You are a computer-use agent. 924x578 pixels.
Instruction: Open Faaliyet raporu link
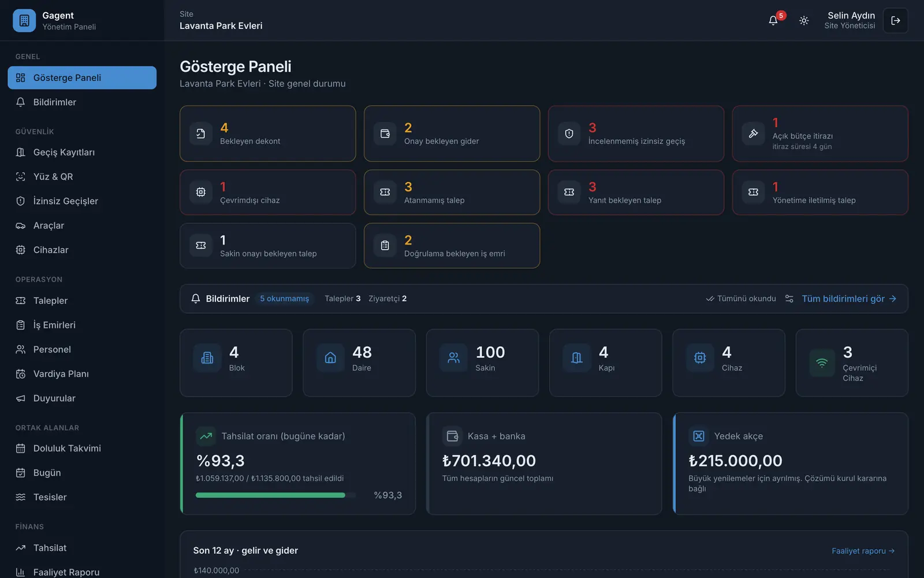[863, 551]
